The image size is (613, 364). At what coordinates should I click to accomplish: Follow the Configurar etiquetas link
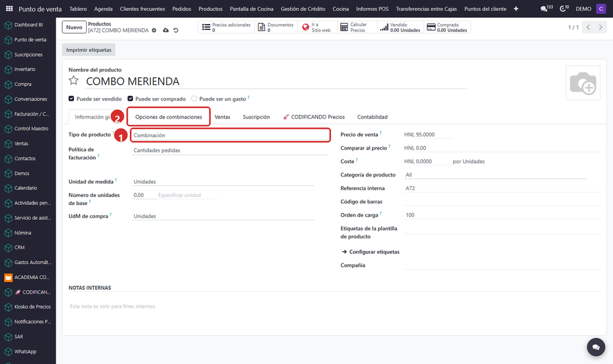(371, 252)
